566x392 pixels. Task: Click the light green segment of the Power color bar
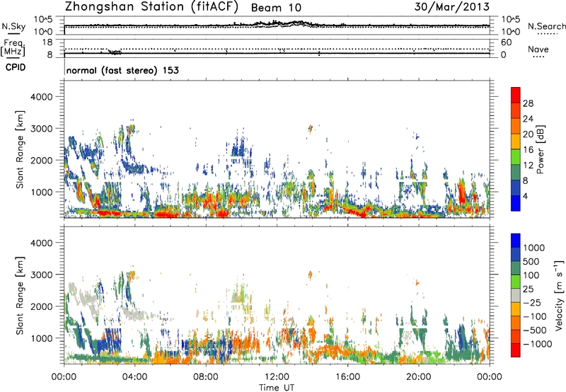pos(516,157)
